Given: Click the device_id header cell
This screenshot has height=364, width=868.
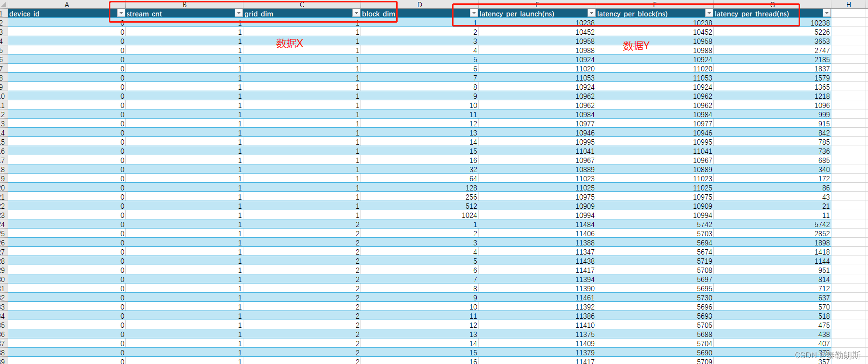Looking at the screenshot, I should (x=67, y=13).
